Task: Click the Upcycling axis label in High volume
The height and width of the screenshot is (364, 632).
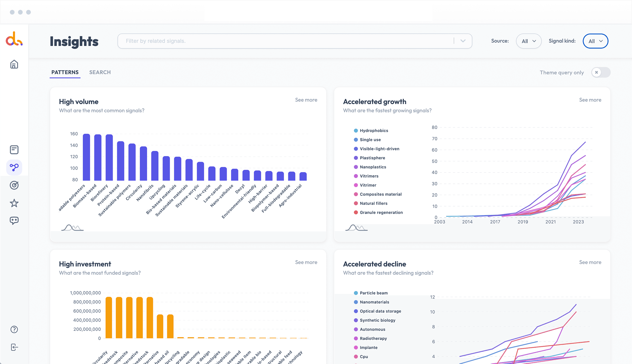Action: click(157, 192)
